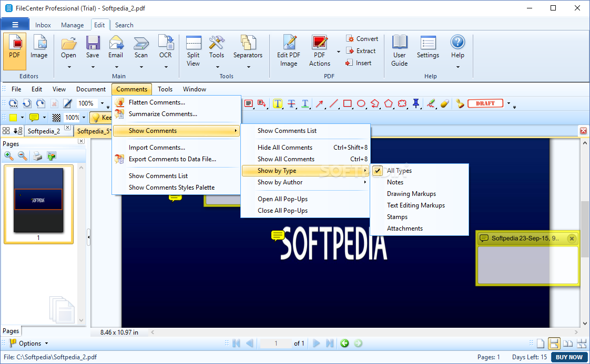
Task: Open the User Guide
Action: click(x=399, y=51)
